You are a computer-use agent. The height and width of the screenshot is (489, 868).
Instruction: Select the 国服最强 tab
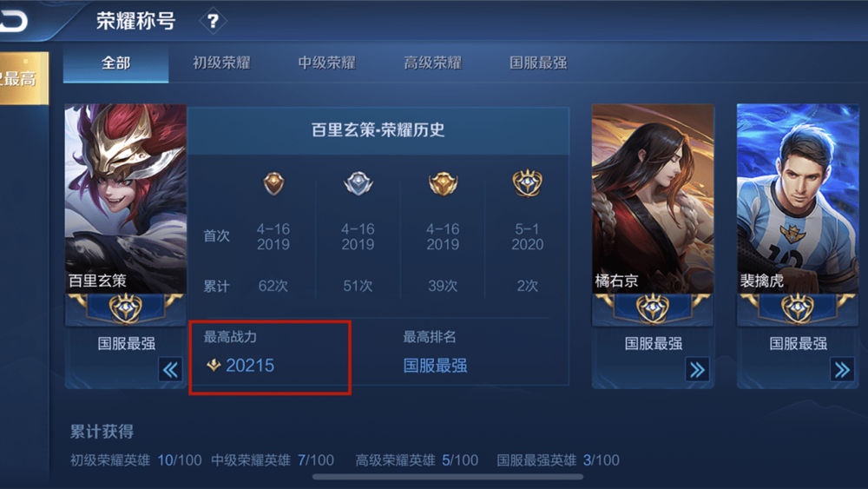(x=538, y=63)
